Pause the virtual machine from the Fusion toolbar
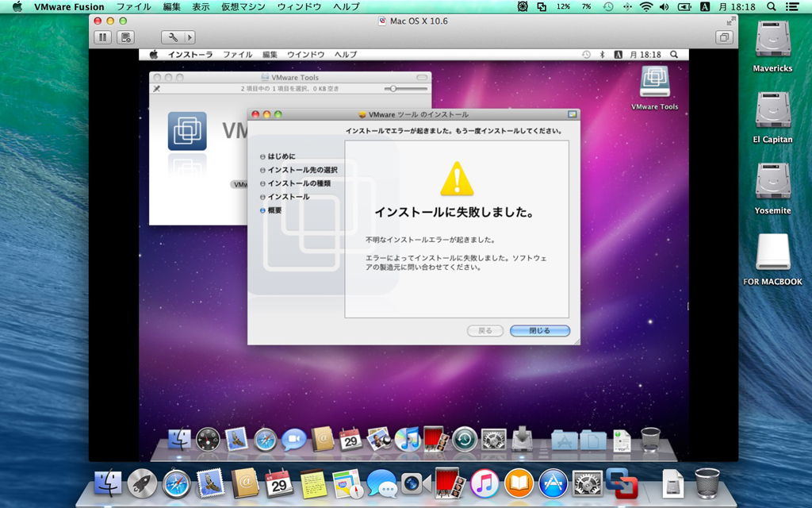 [x=102, y=37]
